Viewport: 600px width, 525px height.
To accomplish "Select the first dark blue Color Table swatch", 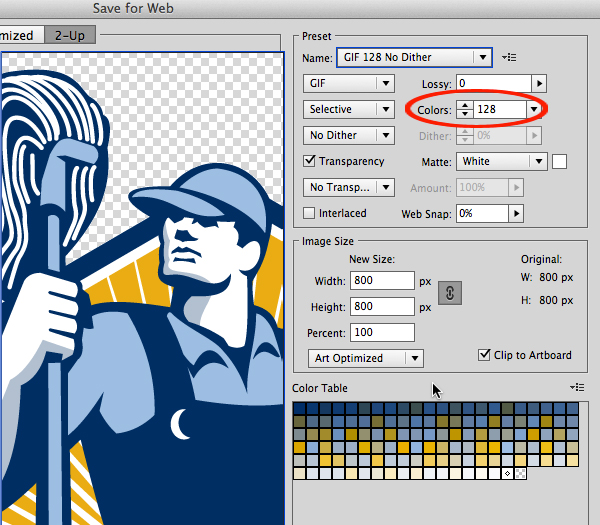I will (299, 408).
